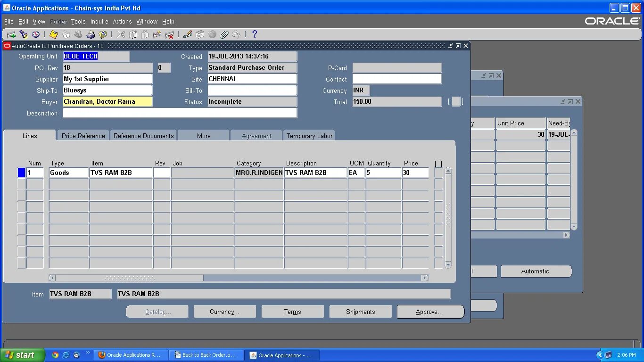Click back window's vertical scroll down arrow

click(x=574, y=227)
